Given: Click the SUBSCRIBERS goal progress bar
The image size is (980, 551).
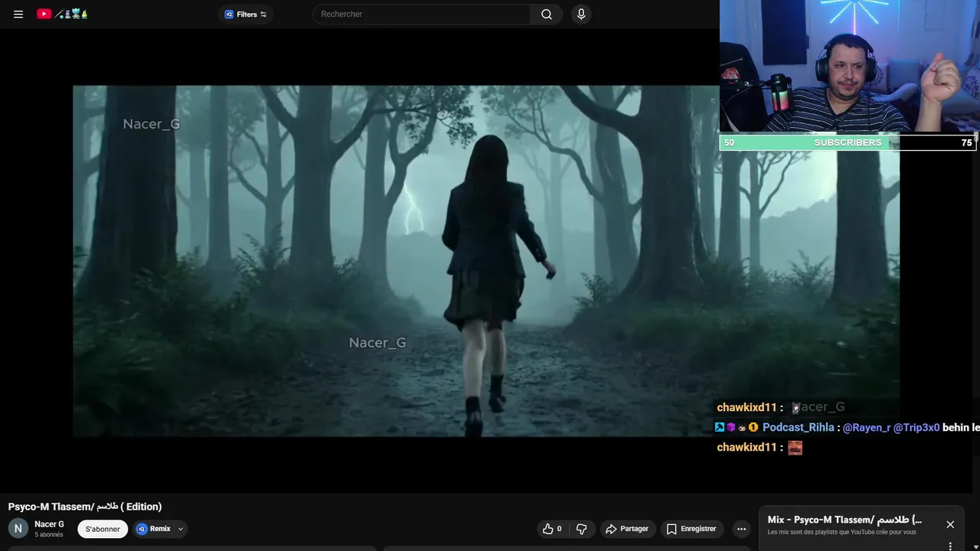Looking at the screenshot, I should (x=848, y=142).
